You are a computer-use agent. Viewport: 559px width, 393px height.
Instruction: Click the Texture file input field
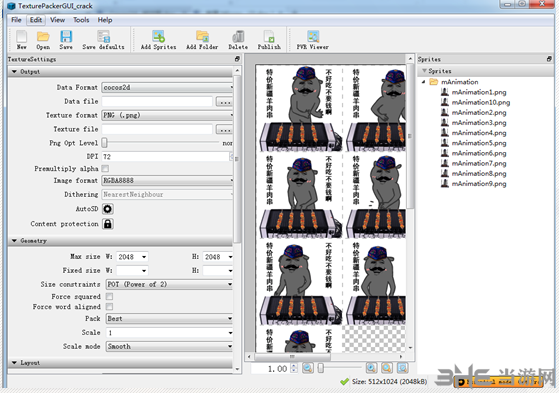[x=157, y=129]
